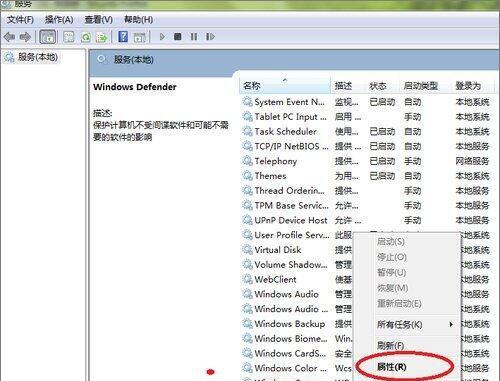Screen dimensions: 500x381
Task: Open the 查看(V) menu
Action: 99,20
